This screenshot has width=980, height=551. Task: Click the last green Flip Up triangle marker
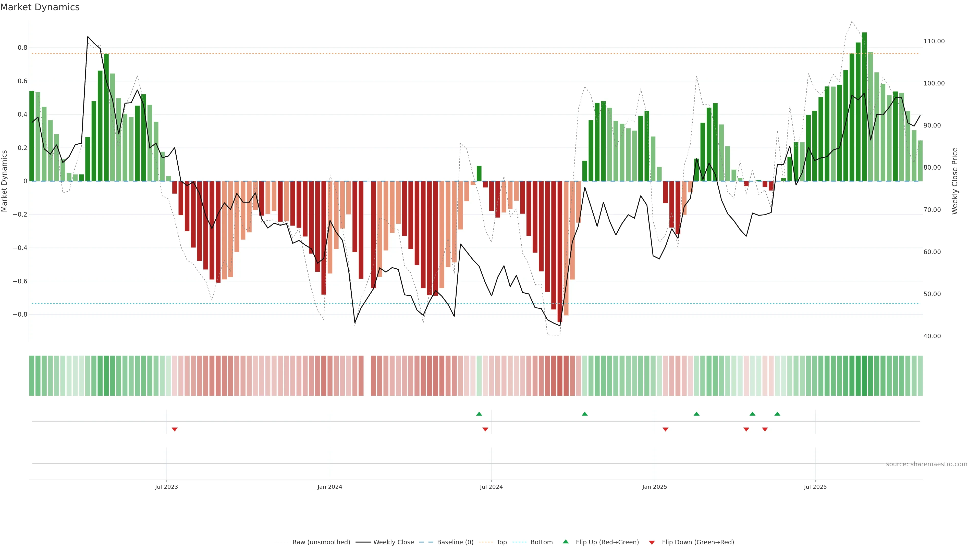(x=777, y=414)
